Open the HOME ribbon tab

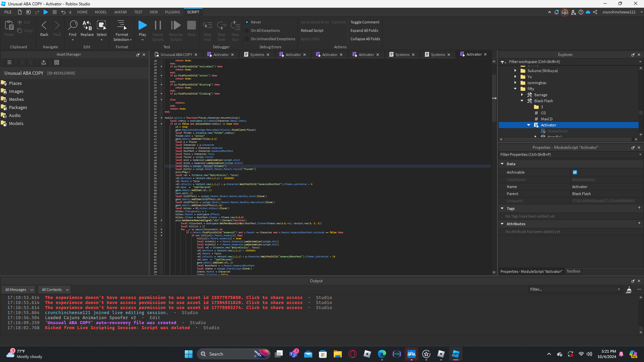(82, 12)
